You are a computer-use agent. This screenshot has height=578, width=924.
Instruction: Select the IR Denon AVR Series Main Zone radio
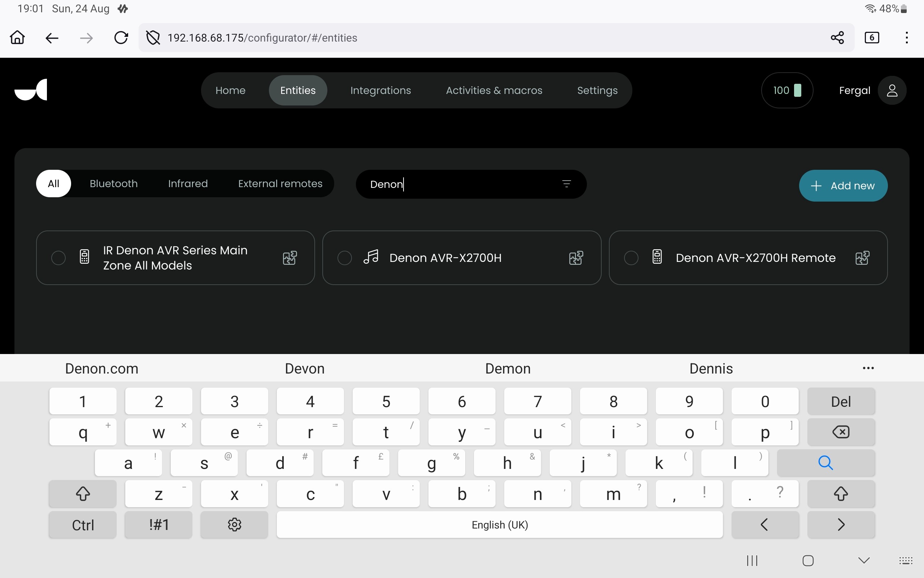[58, 258]
